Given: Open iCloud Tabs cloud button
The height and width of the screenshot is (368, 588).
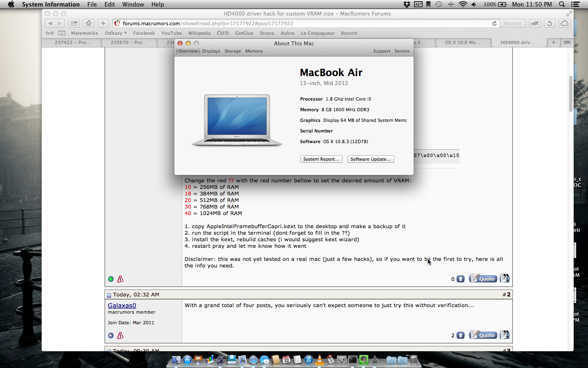Looking at the screenshot, I should pyautogui.click(x=564, y=23).
